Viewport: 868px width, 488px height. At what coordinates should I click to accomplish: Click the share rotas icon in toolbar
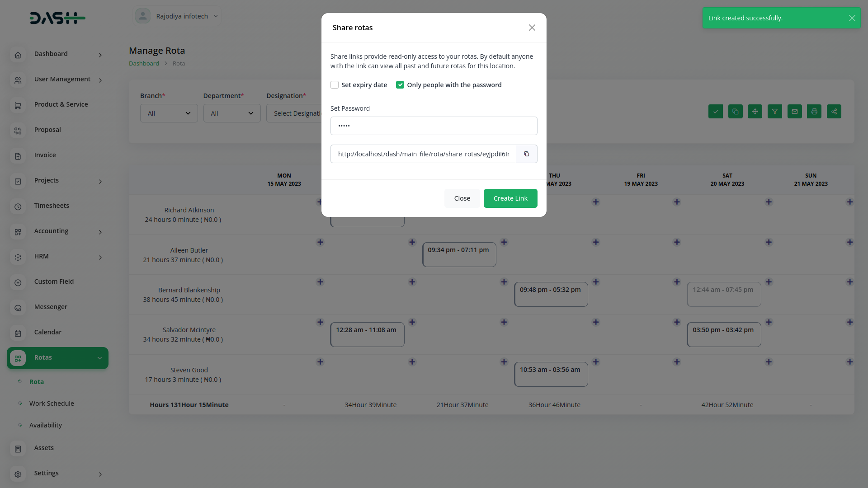pyautogui.click(x=834, y=112)
